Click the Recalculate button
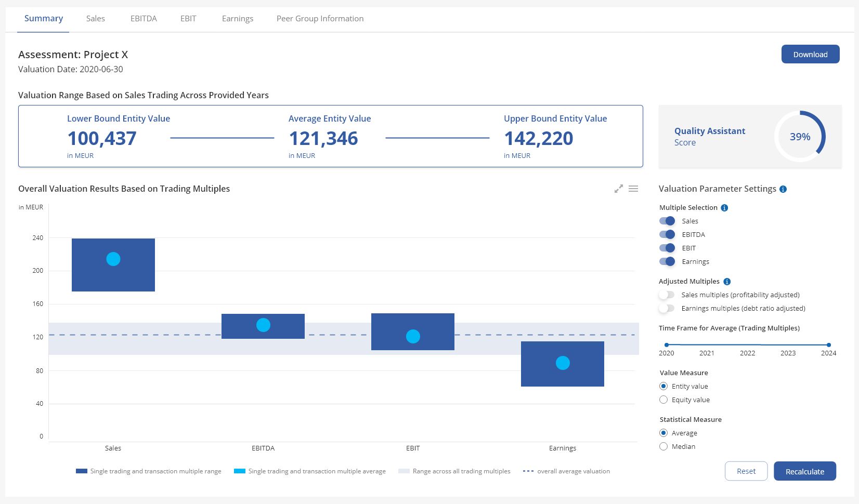The image size is (859, 504). coord(804,471)
